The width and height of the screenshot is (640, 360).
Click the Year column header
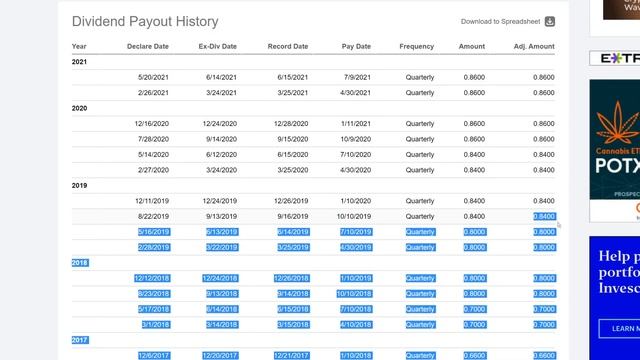coord(79,46)
